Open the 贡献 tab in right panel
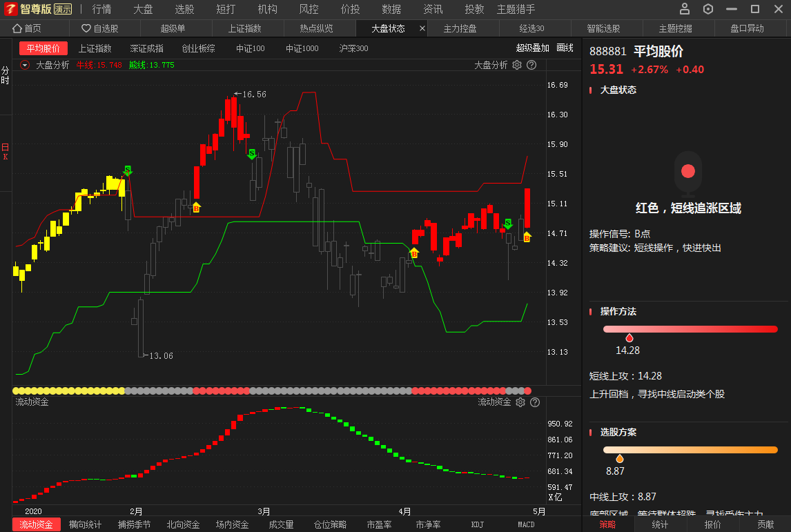791x532 pixels. pyautogui.click(x=765, y=524)
